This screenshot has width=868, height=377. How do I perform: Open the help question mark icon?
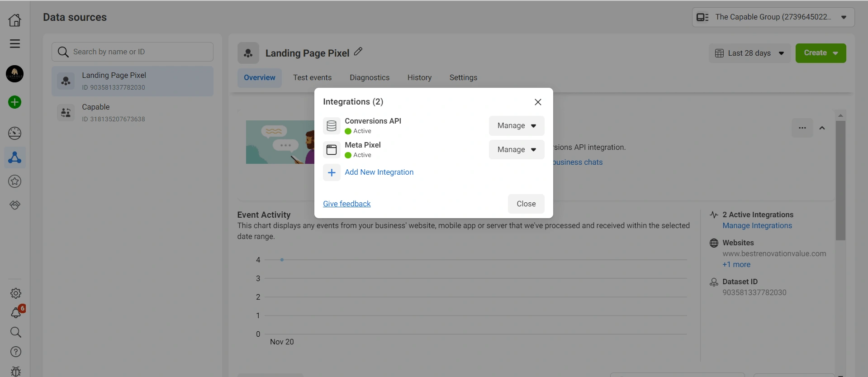click(16, 352)
